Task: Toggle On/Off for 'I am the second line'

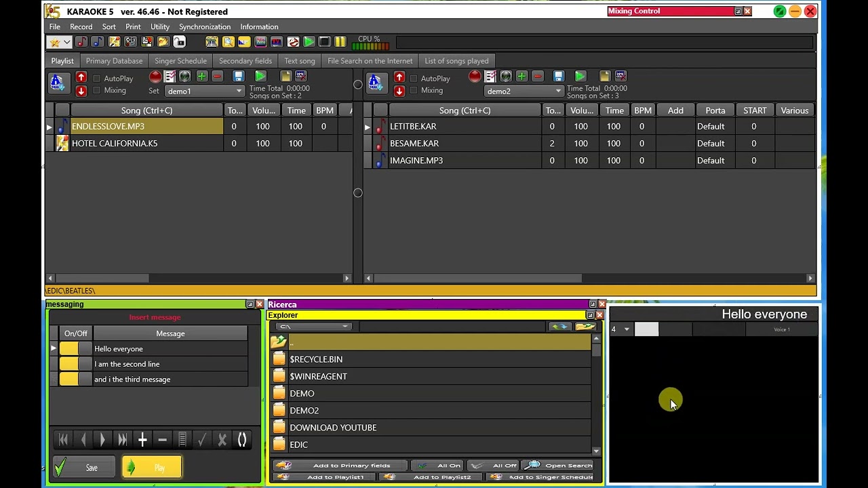Action: 75,364
